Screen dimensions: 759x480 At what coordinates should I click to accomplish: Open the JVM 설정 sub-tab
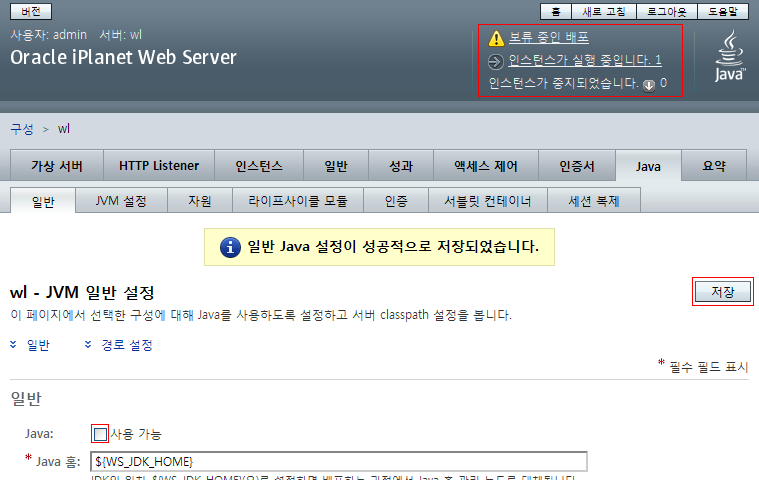[x=121, y=200]
